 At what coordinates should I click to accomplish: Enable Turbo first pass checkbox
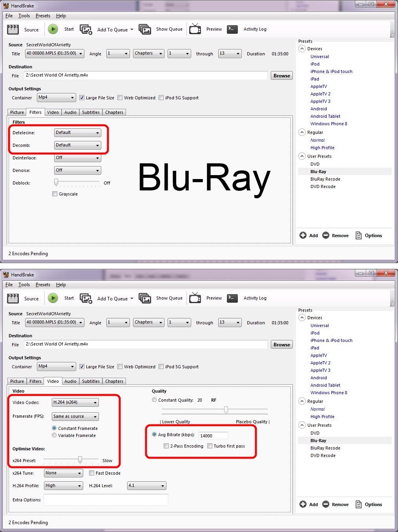[x=210, y=446]
